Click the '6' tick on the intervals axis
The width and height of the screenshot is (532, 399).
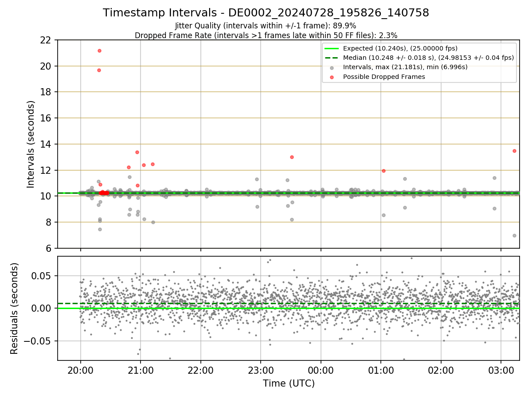point(49,249)
